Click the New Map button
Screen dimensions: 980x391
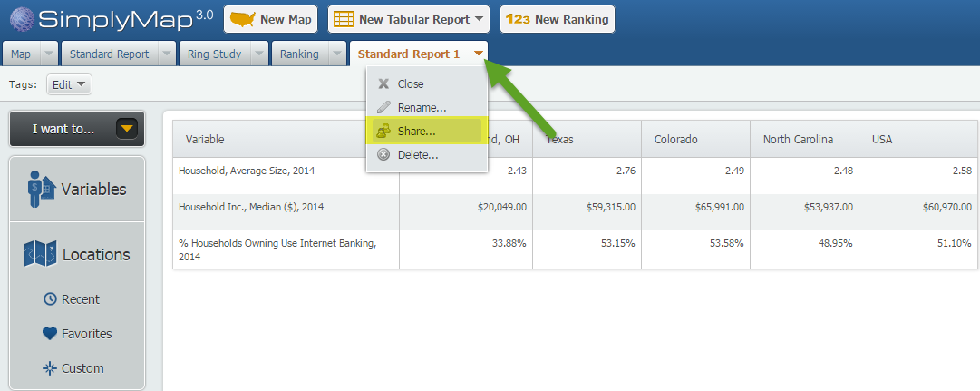(x=271, y=19)
